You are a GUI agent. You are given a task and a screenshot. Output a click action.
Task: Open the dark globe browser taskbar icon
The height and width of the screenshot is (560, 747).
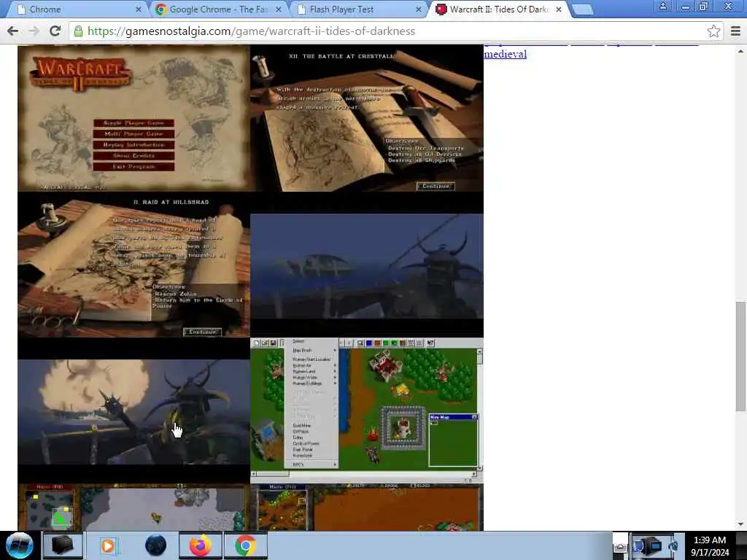156,545
